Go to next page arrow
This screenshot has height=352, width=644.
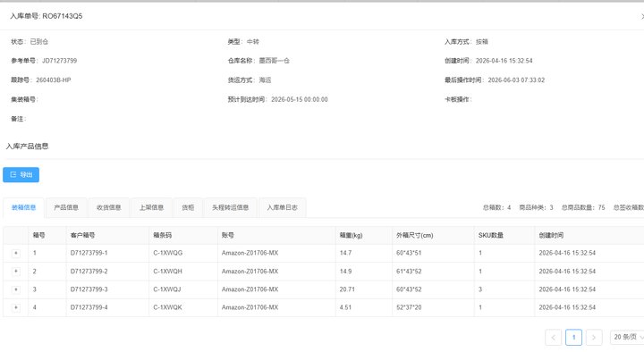tap(594, 337)
